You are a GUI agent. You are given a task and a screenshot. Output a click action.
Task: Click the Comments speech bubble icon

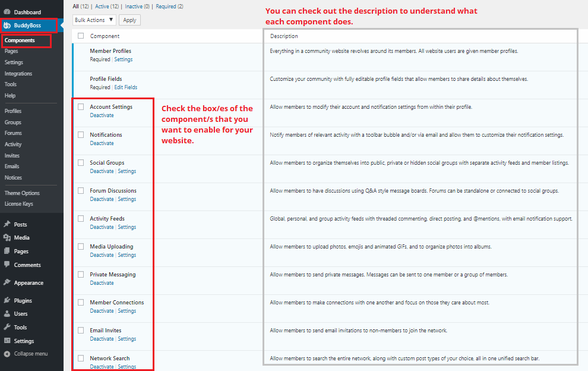[x=7, y=265]
